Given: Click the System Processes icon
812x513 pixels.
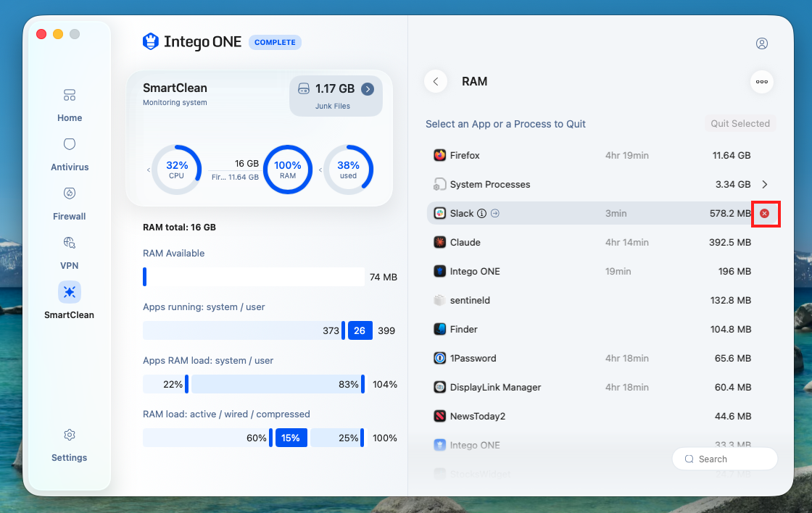Looking at the screenshot, I should point(439,184).
